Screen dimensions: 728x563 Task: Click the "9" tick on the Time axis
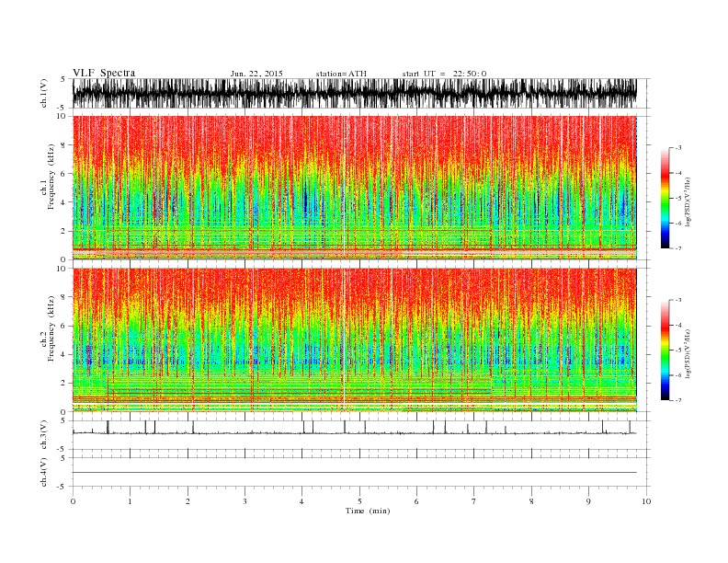tap(588, 501)
